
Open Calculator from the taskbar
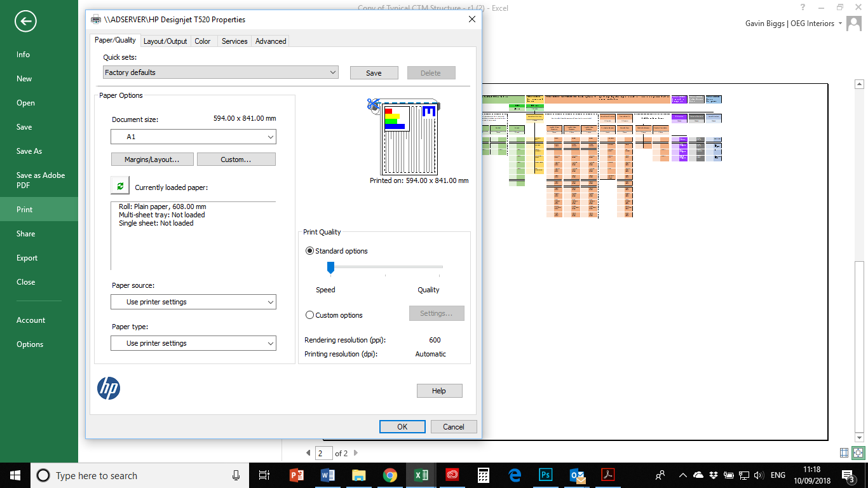pos(483,475)
